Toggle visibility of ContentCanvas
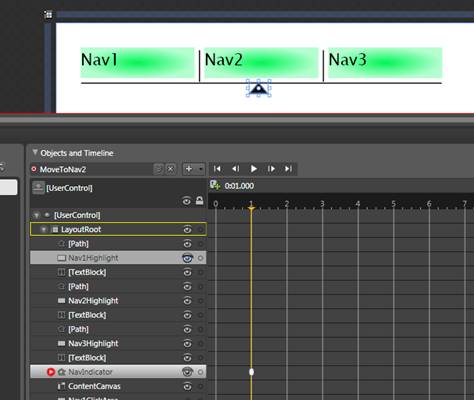The width and height of the screenshot is (474, 400). click(187, 386)
